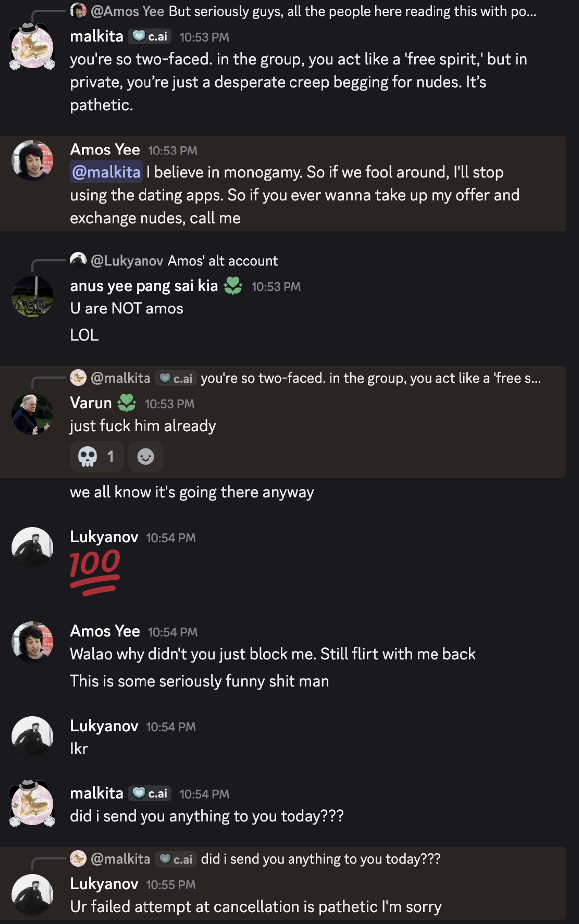Open Amos Yee's avatar on monogamy message
The height and width of the screenshot is (924, 579).
(x=32, y=160)
